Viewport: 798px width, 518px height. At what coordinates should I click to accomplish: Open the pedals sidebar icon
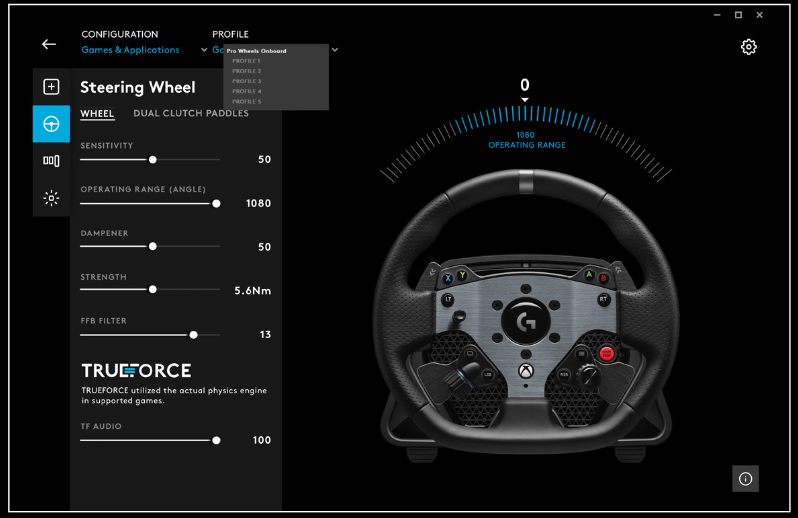(51, 161)
